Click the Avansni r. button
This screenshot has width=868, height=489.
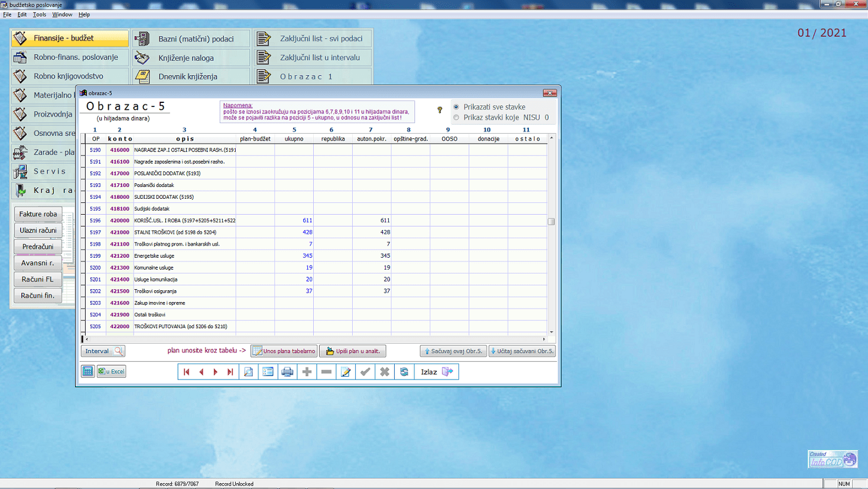point(38,263)
